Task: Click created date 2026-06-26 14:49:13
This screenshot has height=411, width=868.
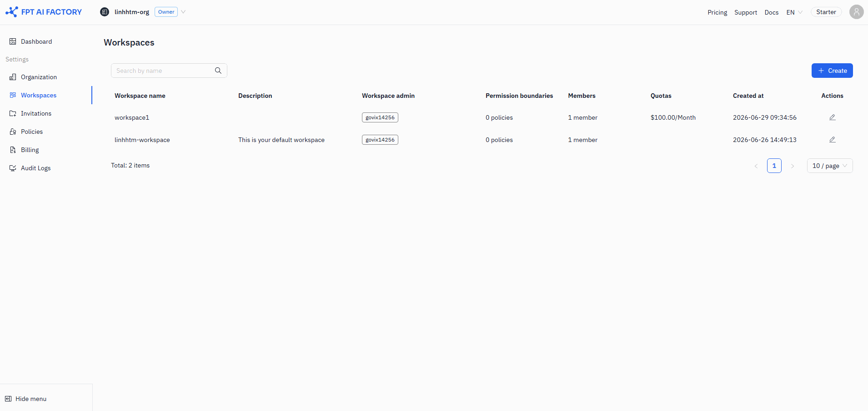Action: click(x=765, y=140)
